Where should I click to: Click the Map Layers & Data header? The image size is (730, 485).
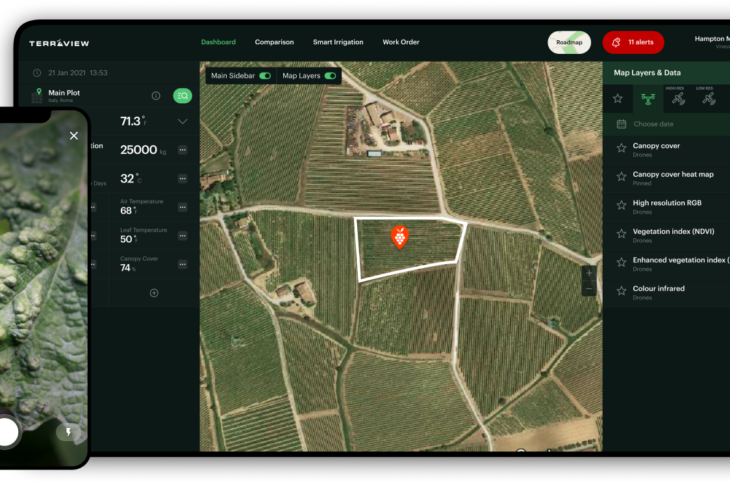tap(647, 73)
